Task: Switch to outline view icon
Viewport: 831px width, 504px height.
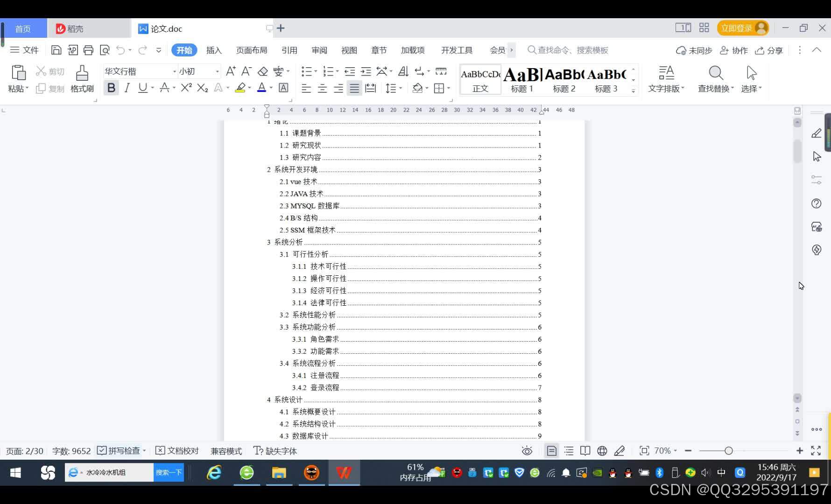Action: (x=569, y=451)
